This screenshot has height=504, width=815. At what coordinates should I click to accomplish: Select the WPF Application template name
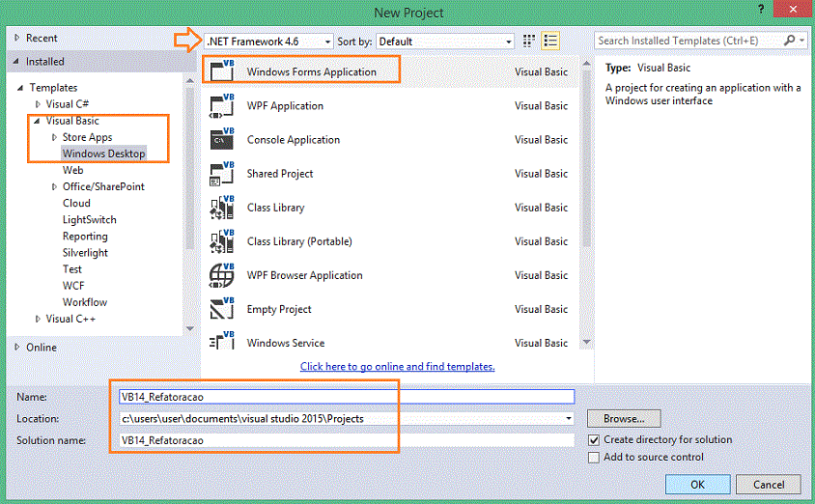(x=285, y=106)
